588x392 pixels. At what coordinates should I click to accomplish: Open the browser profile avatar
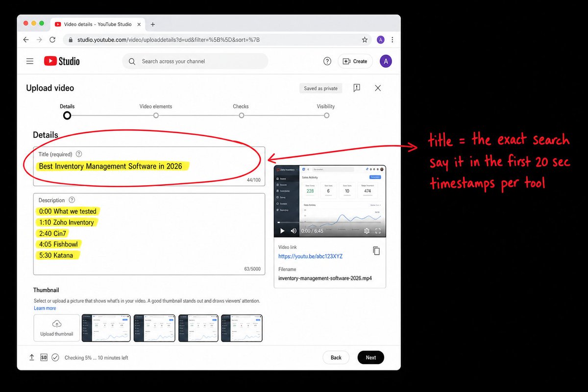click(x=381, y=40)
